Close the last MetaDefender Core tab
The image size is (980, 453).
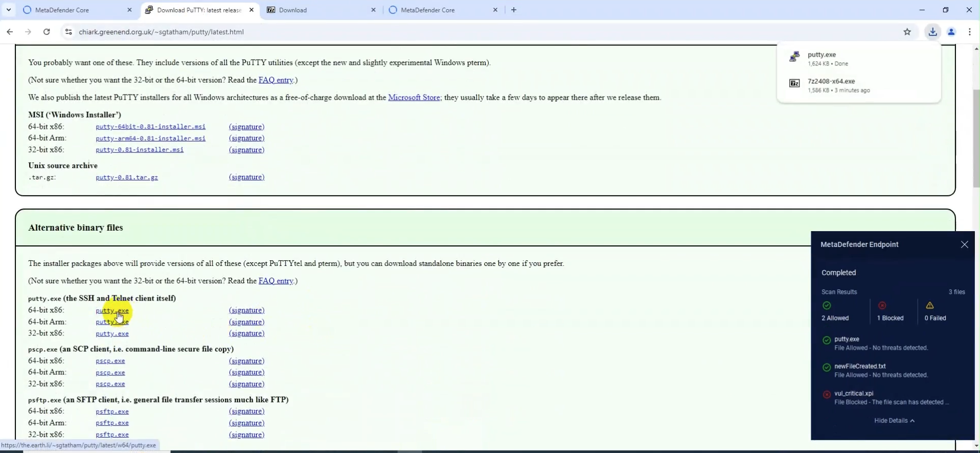pos(495,10)
